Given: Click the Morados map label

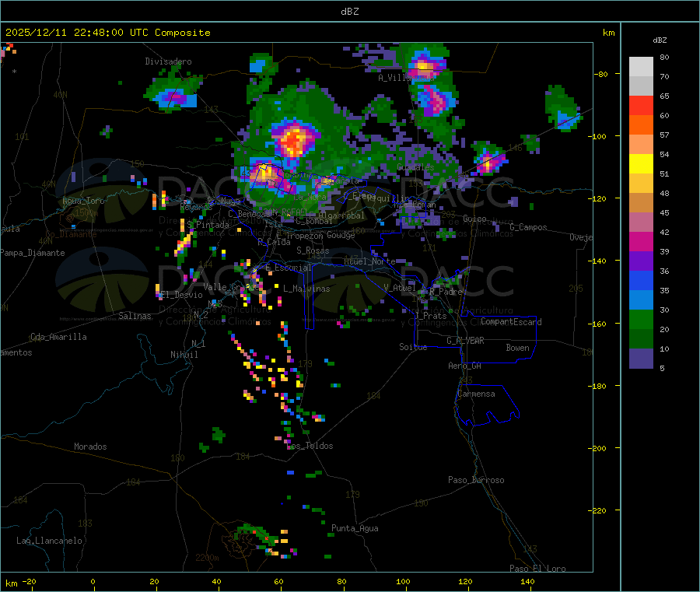Looking at the screenshot, I should point(90,447).
